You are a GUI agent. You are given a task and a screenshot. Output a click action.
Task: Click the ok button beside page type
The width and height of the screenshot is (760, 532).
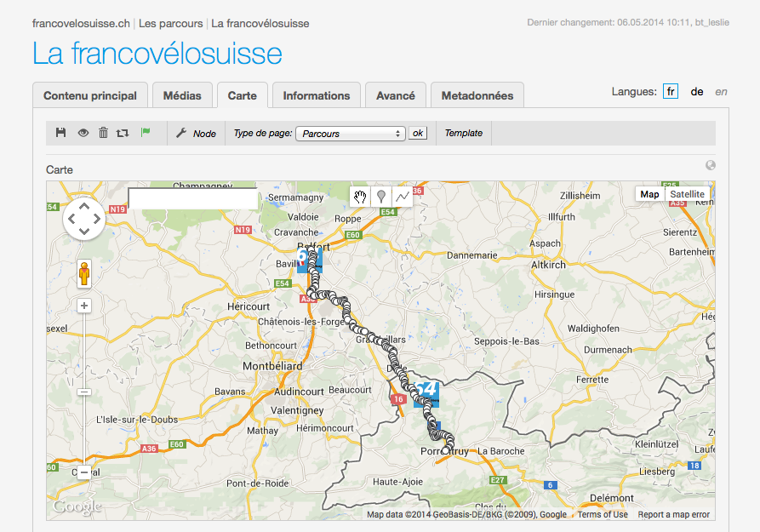418,134
